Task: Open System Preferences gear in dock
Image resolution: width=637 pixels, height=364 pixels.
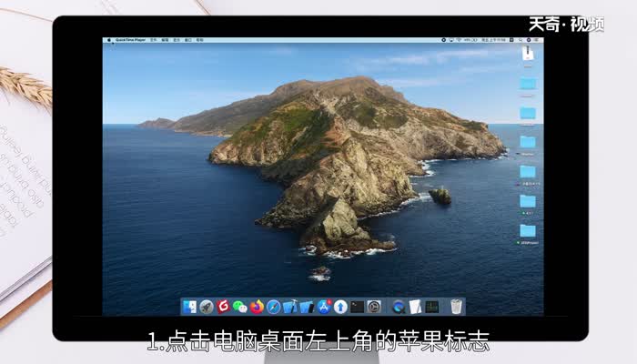Action: click(374, 307)
